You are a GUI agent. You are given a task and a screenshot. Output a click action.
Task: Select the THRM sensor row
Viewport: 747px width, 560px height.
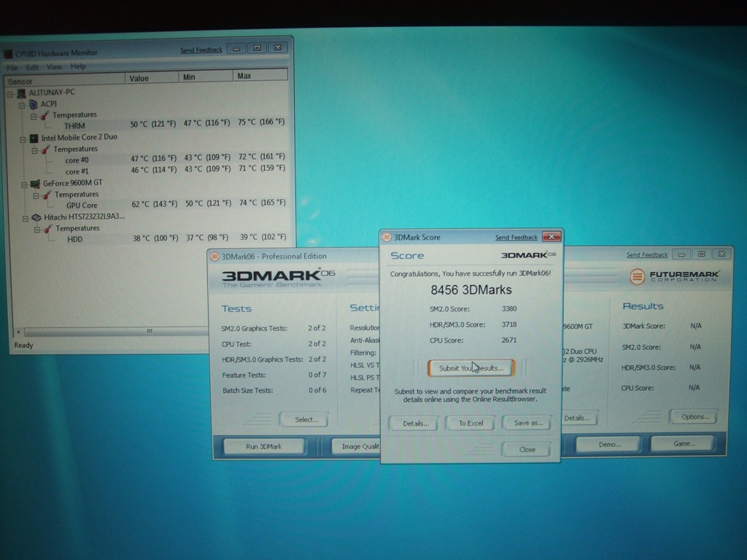(169, 124)
